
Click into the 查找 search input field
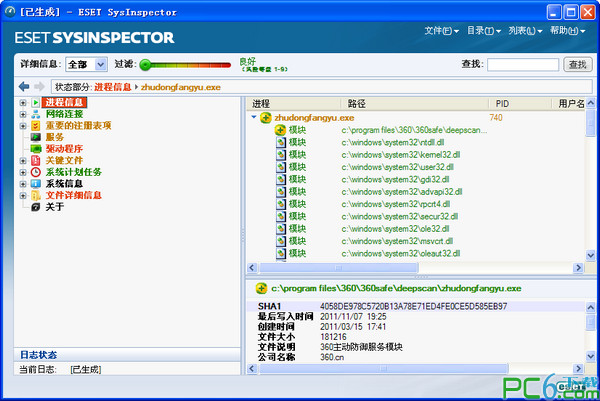pos(523,64)
